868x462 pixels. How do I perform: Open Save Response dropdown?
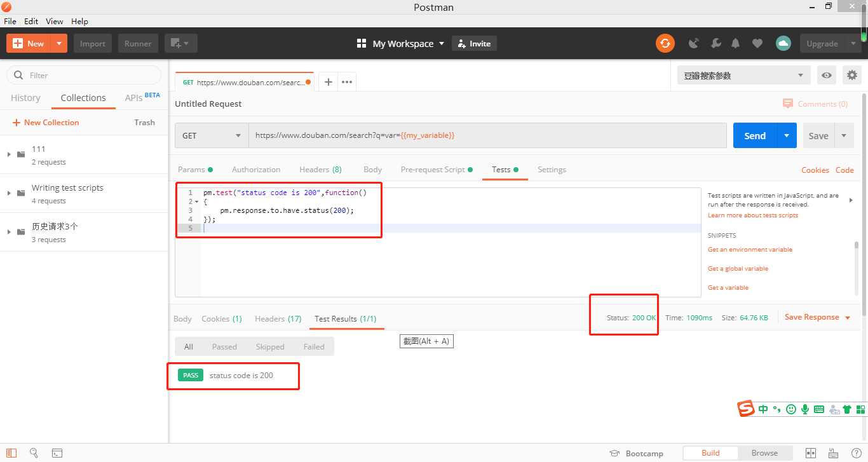[818, 317]
